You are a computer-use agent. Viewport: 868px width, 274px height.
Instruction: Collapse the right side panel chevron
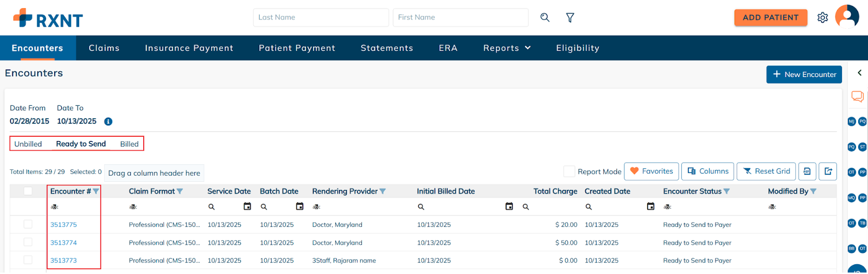click(x=859, y=73)
